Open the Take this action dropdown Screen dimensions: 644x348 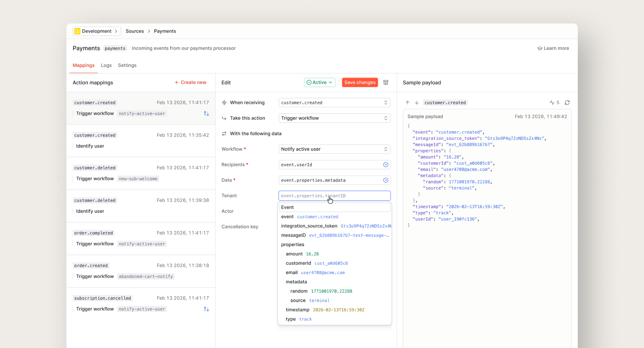tap(334, 118)
